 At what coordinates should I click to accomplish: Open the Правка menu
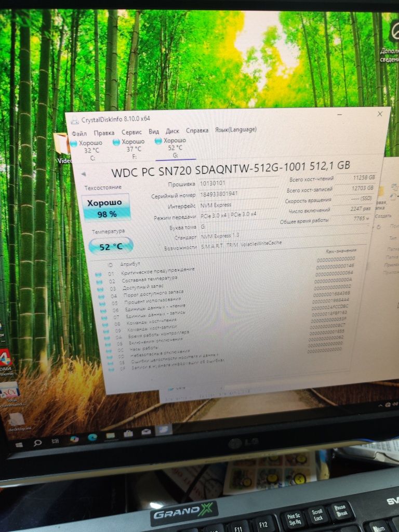click(104, 132)
